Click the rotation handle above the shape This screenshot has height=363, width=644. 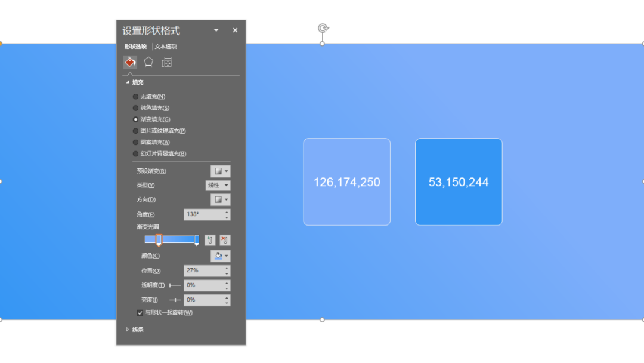[323, 29]
